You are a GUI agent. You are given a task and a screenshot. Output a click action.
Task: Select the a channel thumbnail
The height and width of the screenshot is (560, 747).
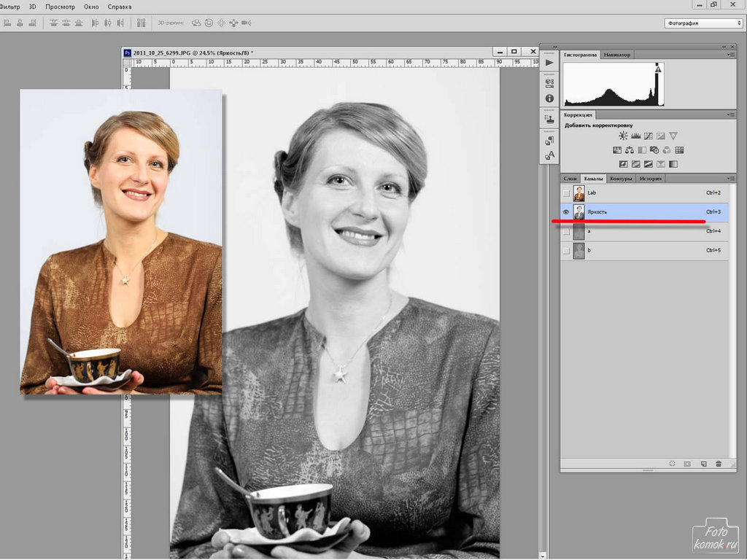click(578, 231)
